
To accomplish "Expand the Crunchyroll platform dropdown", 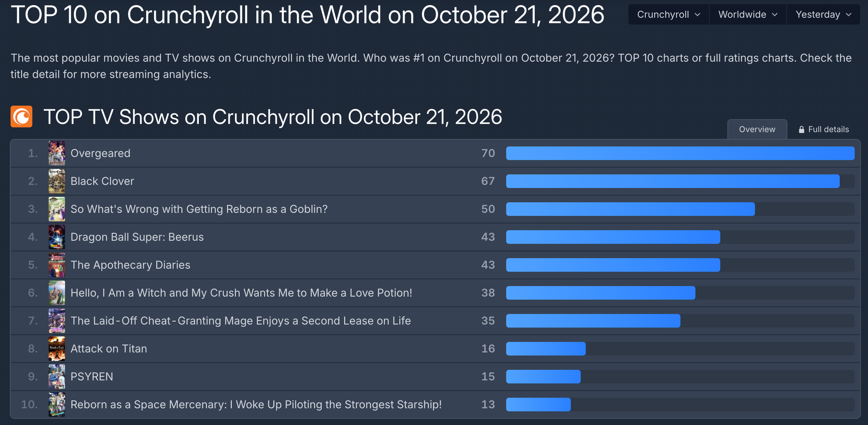I will click(669, 14).
